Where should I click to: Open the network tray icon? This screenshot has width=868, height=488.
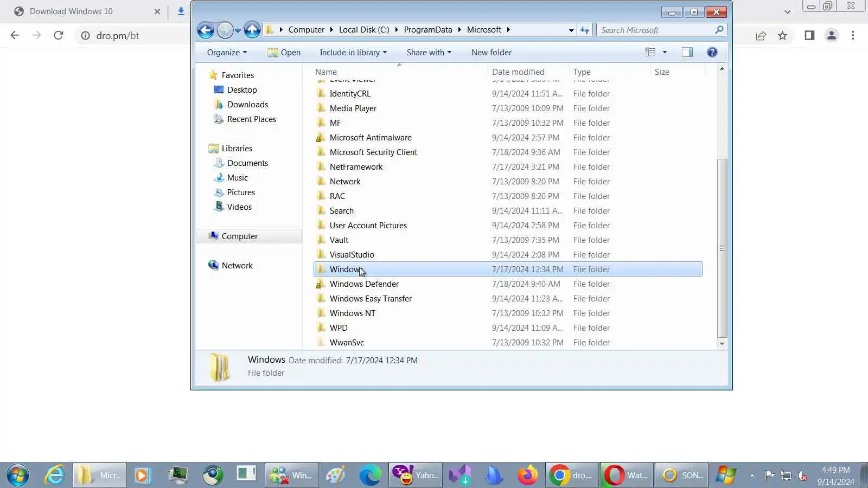(x=786, y=476)
